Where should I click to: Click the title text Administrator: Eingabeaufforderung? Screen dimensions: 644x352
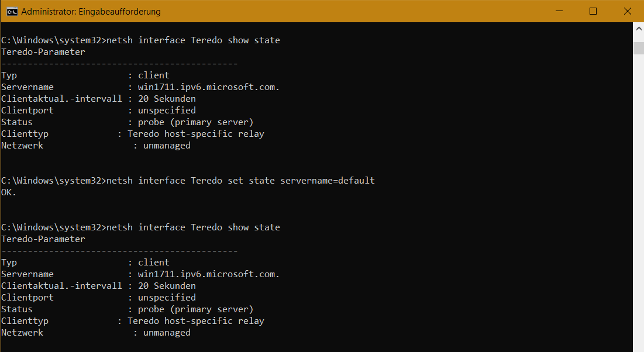click(x=91, y=12)
